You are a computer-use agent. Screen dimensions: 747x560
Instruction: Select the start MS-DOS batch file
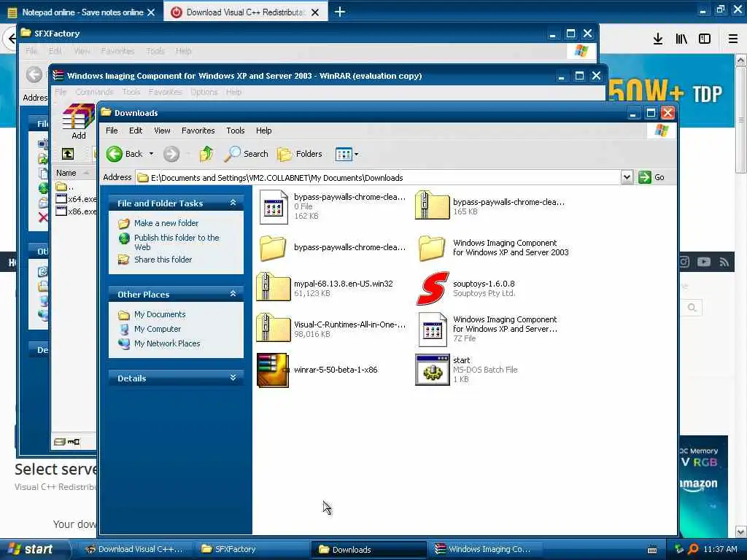click(x=432, y=370)
